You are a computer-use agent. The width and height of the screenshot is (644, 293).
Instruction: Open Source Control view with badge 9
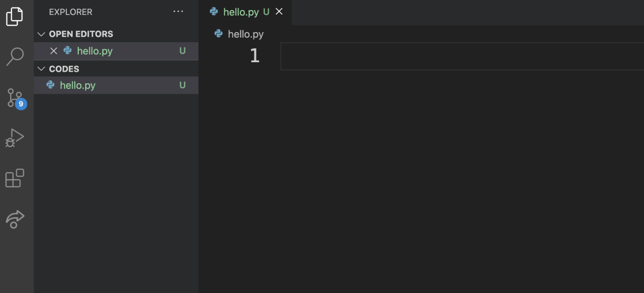tap(16, 98)
